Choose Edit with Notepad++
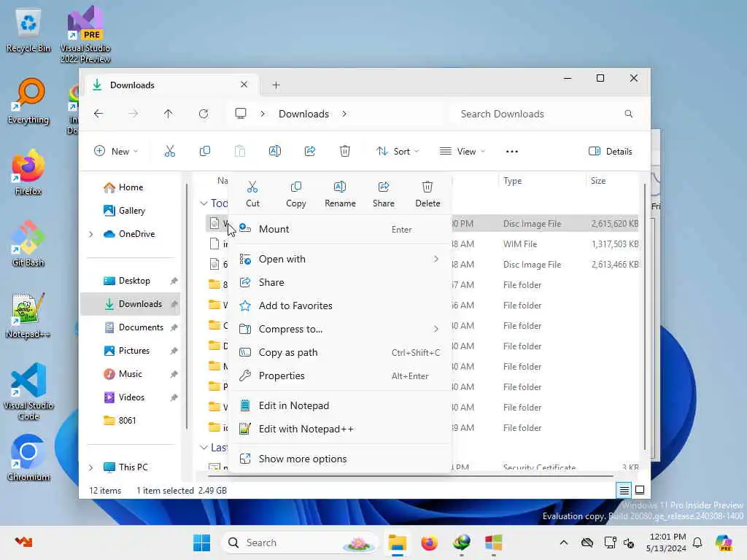This screenshot has width=747, height=560. click(x=340, y=429)
